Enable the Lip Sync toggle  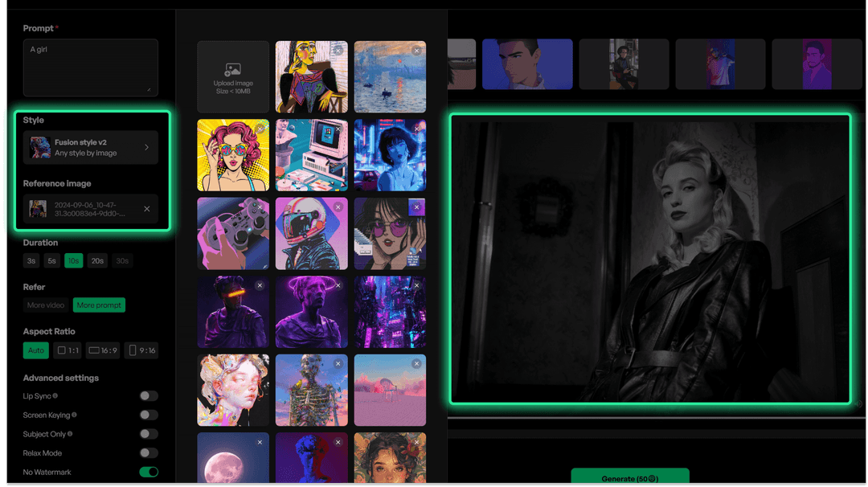(148, 395)
